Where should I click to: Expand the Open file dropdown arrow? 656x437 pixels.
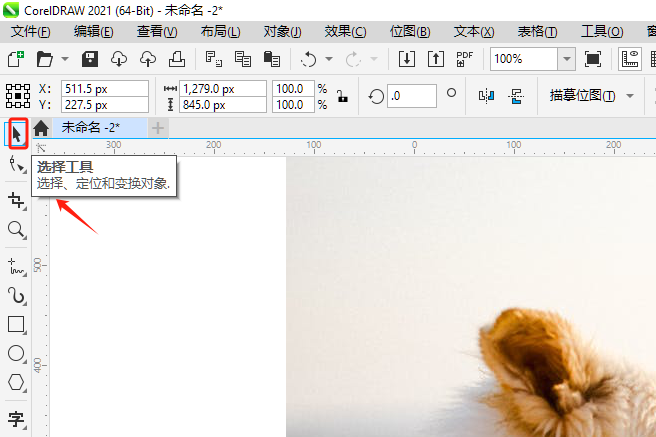[65, 59]
